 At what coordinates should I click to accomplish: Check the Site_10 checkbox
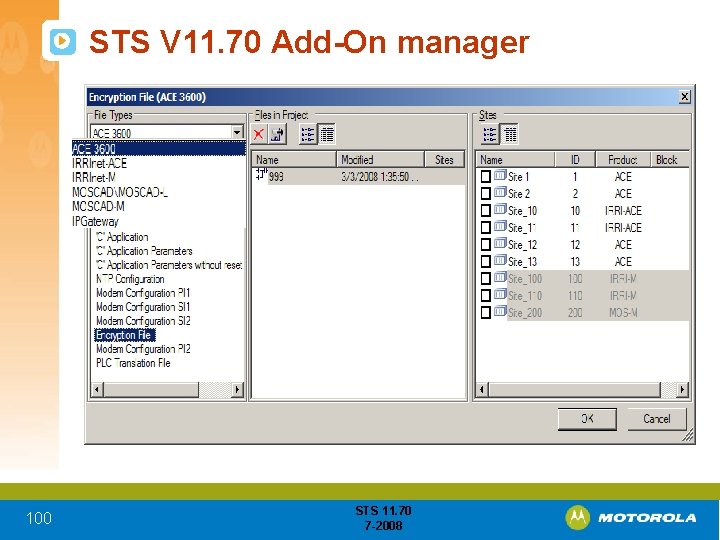click(485, 211)
